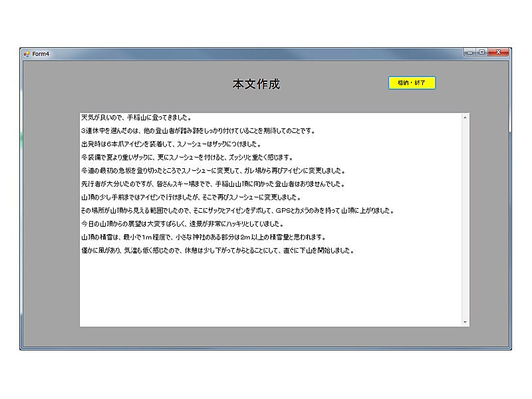Click the 本文作成 heading label
The height and width of the screenshot is (399, 532).
[x=256, y=84]
